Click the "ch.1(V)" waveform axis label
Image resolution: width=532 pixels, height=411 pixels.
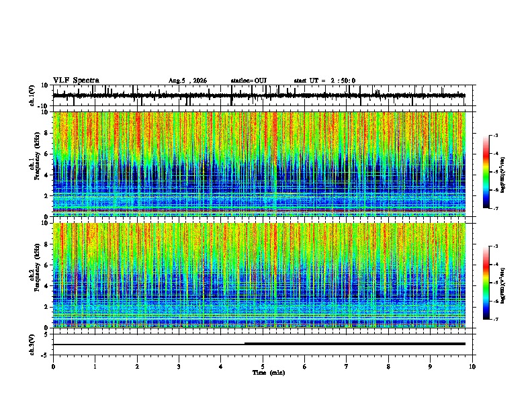pyautogui.click(x=32, y=95)
